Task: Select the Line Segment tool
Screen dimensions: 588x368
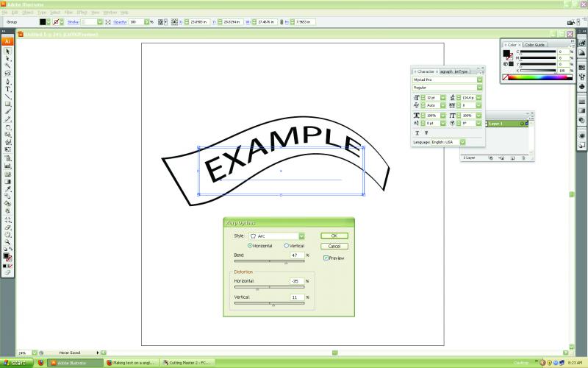Action: pos(7,96)
